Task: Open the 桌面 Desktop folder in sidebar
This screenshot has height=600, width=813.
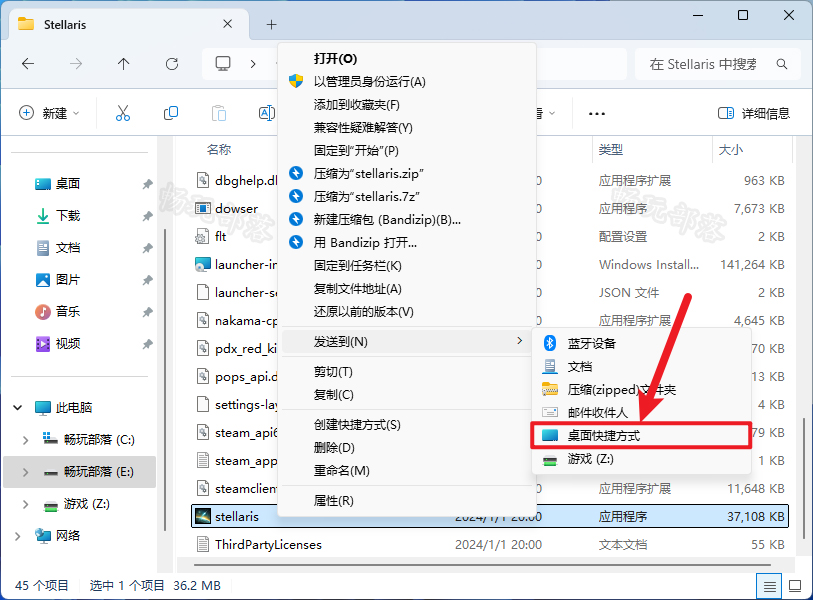Action: pyautogui.click(x=67, y=184)
